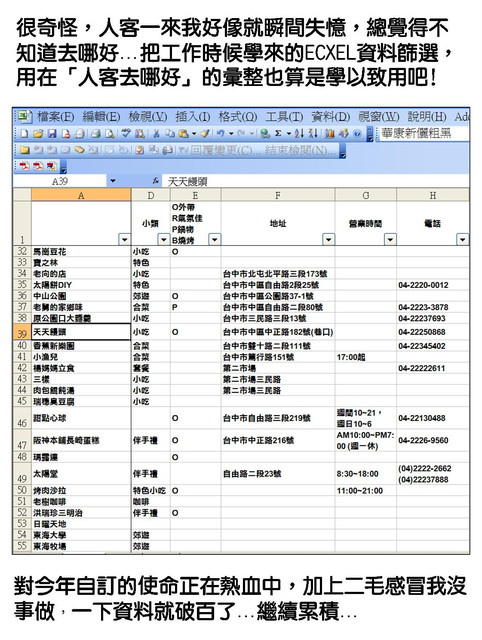Click the Print Preview icon
The height and width of the screenshot is (640, 482).
point(110,133)
